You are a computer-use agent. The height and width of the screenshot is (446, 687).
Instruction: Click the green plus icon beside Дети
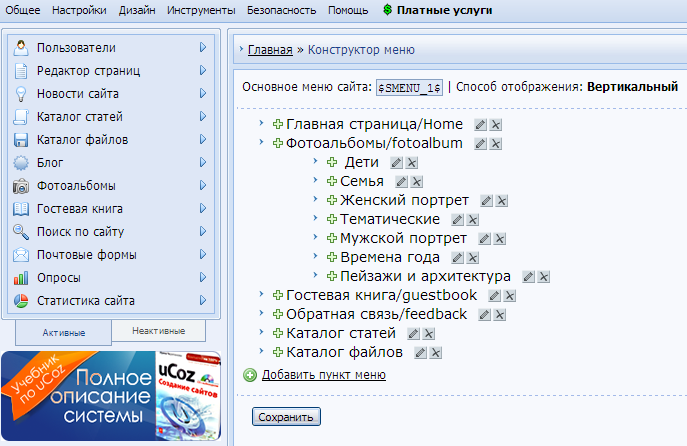pyautogui.click(x=332, y=163)
